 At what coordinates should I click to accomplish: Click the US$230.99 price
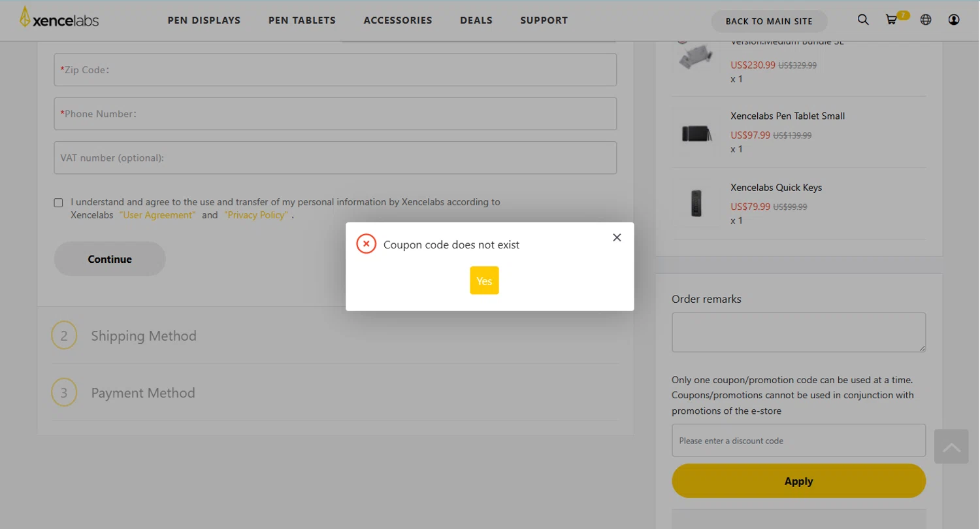pos(753,65)
